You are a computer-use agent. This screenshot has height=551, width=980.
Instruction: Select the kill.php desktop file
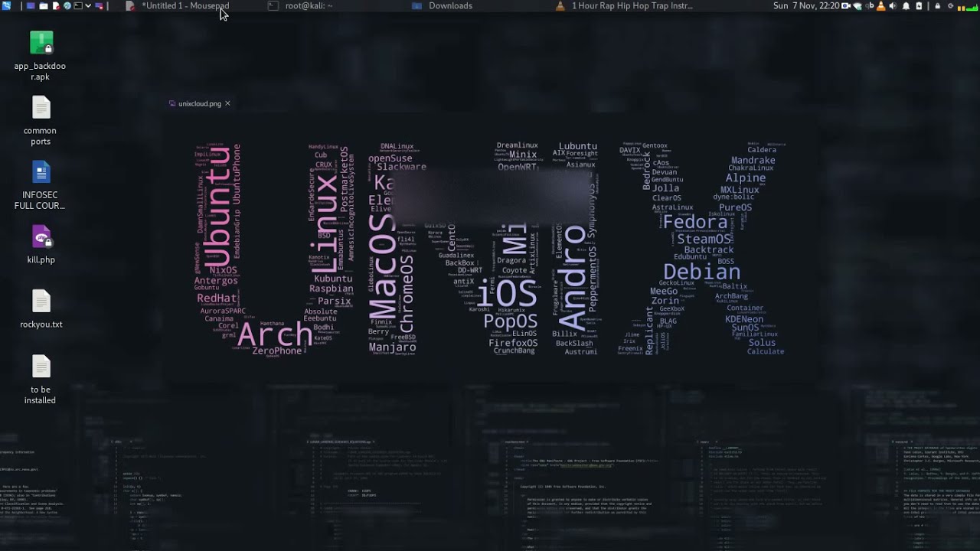tap(41, 245)
